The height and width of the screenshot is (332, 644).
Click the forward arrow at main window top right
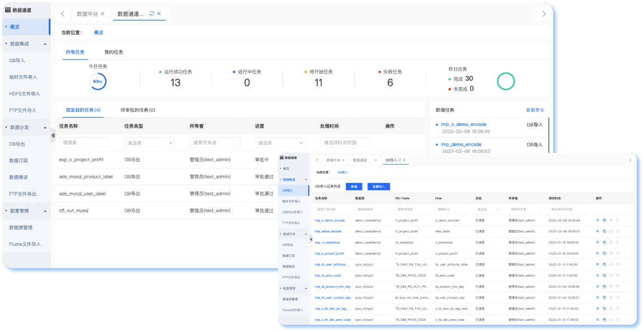[543, 14]
